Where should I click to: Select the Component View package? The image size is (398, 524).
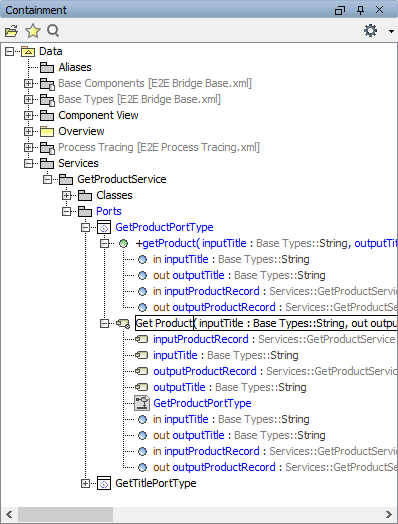tap(98, 115)
